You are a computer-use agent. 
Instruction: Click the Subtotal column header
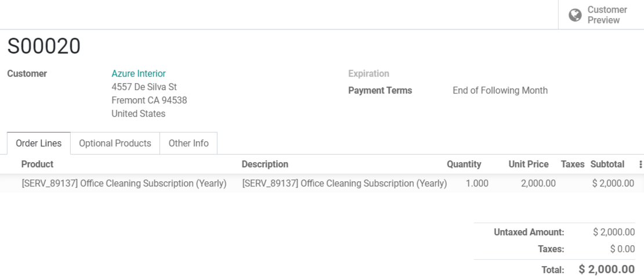pos(607,164)
